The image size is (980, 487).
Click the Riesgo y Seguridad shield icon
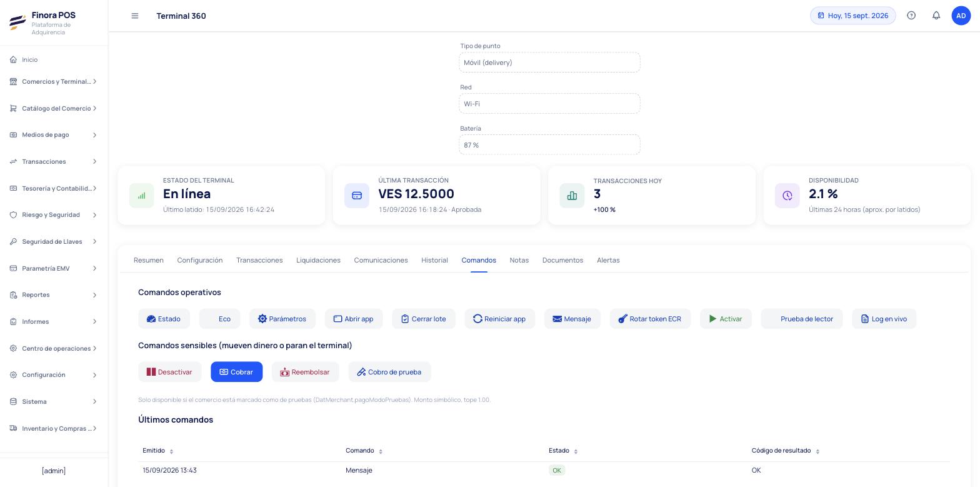[x=13, y=215]
